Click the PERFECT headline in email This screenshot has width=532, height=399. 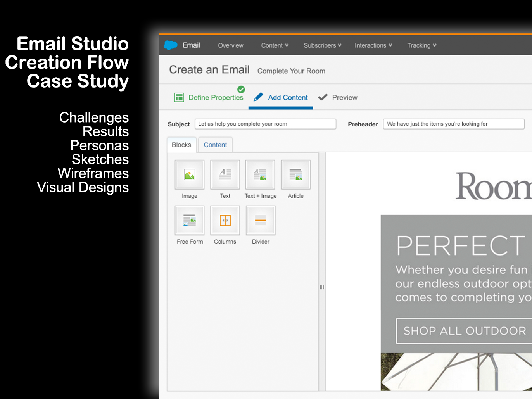tap(461, 245)
